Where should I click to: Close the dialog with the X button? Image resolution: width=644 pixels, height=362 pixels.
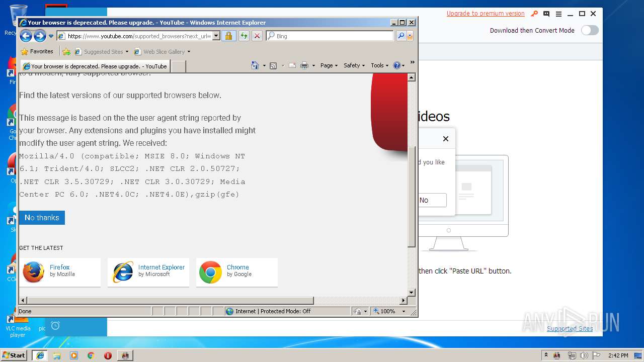[x=445, y=139]
